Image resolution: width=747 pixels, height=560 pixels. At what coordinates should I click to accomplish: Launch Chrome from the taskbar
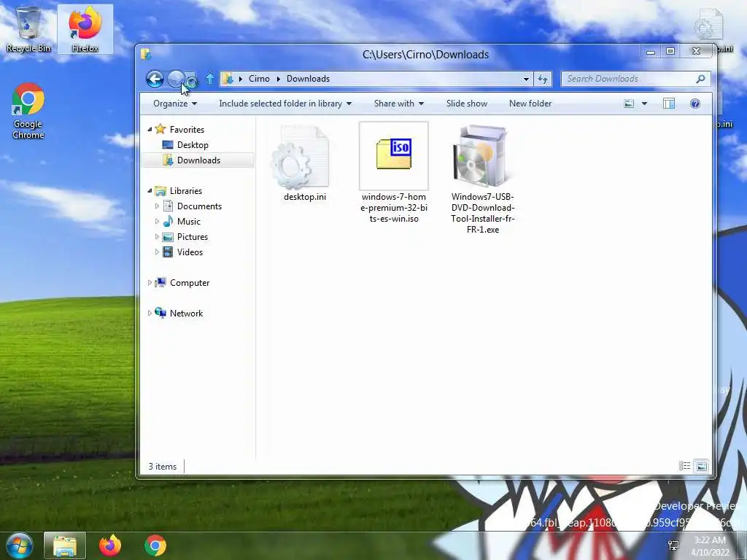[155, 545]
